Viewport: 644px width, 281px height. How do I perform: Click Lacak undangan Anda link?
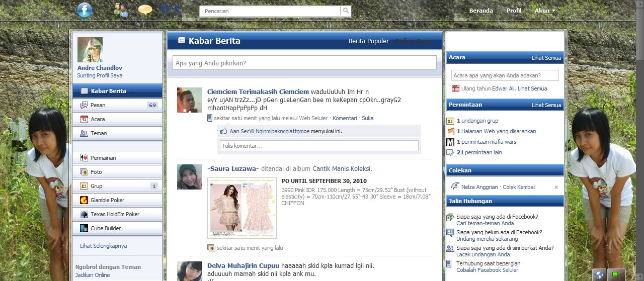483,254
